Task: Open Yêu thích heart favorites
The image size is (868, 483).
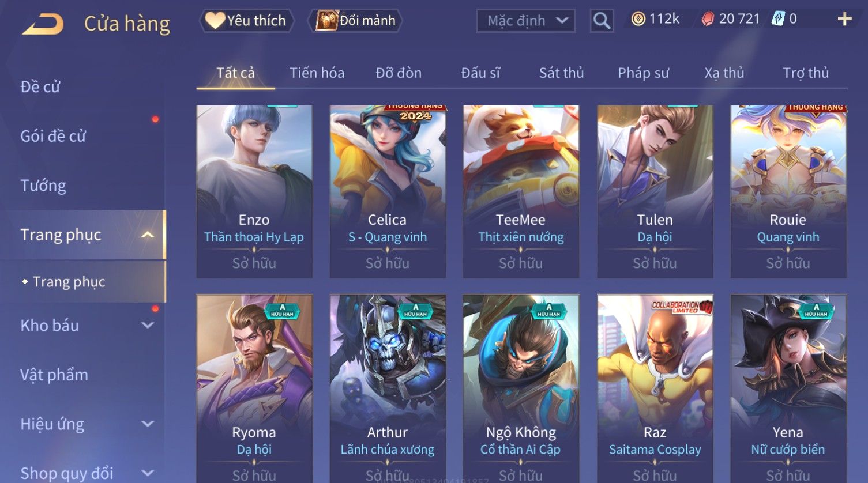Action: click(x=246, y=21)
